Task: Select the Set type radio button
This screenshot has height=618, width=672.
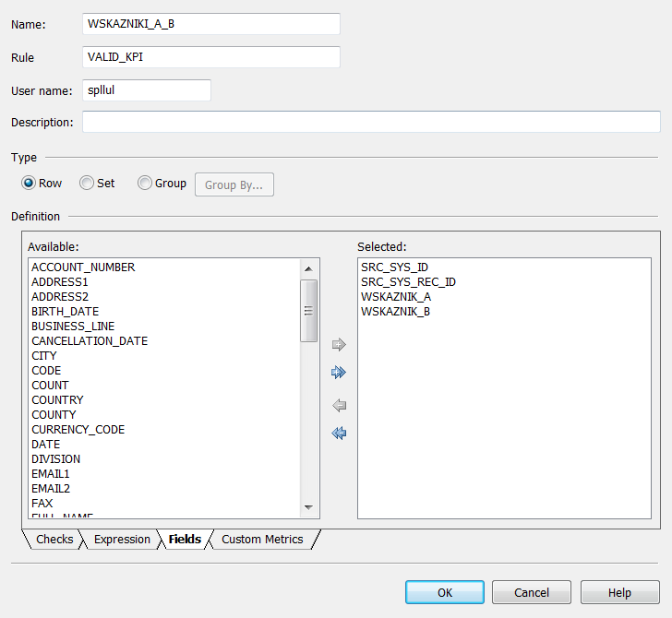Action: 87,184
